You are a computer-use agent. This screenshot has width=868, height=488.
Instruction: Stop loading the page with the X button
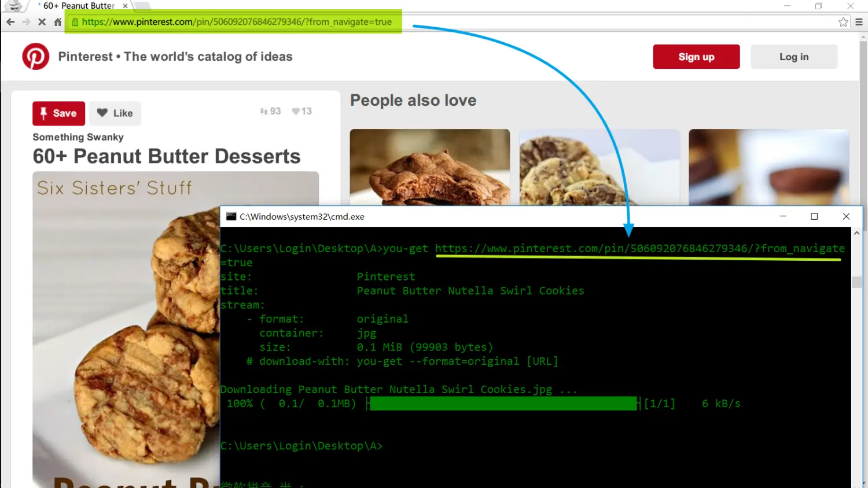pos(42,22)
